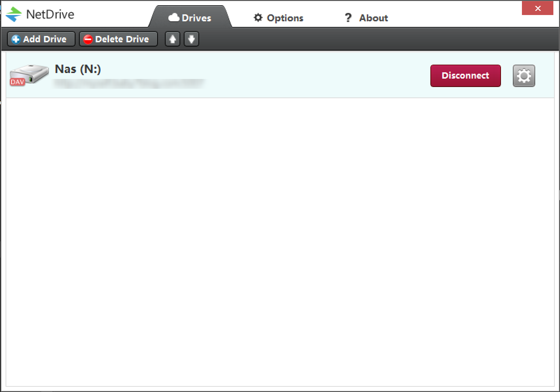Select the Nas (N:) drive name
This screenshot has height=392, width=560.
pos(78,69)
